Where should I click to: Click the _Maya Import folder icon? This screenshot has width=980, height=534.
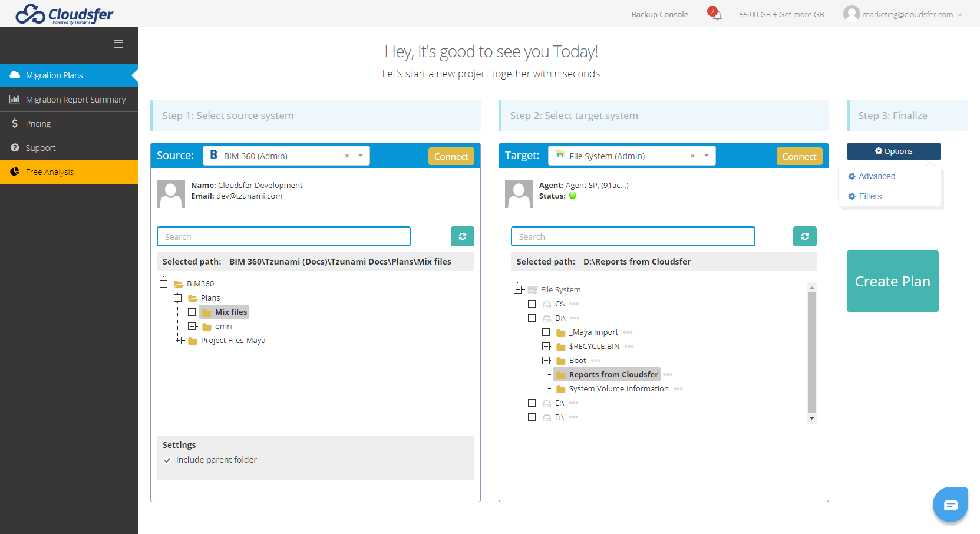click(561, 332)
